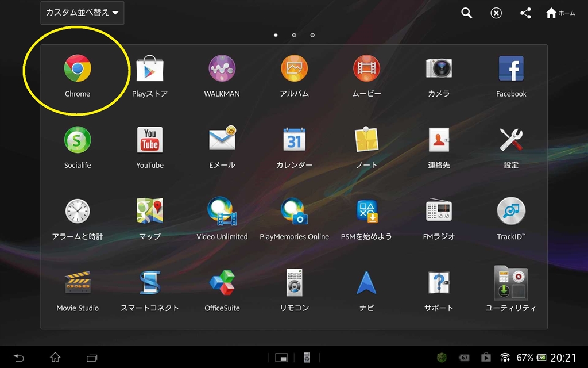Open the Movie Studio app
This screenshot has width=588, height=368.
coord(78,283)
